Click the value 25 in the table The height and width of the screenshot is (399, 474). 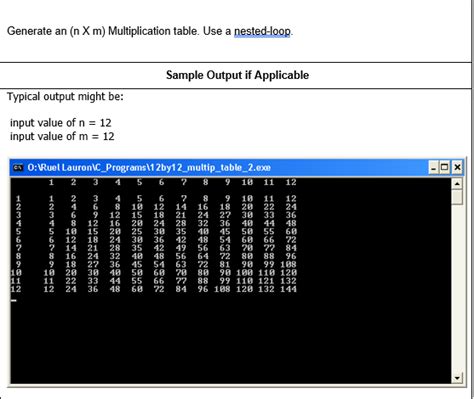(x=137, y=231)
